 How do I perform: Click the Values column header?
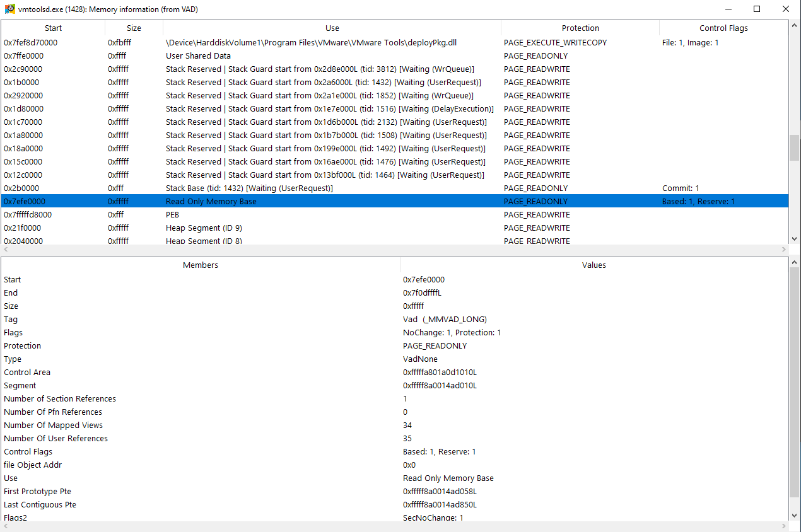(x=594, y=265)
